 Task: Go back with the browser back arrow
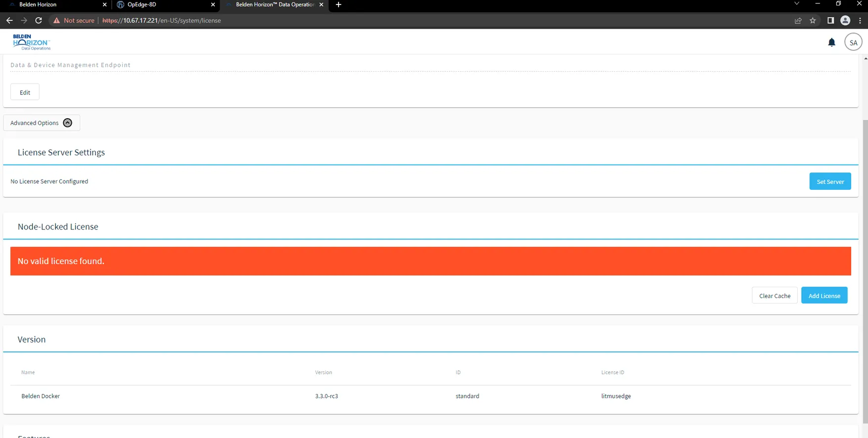point(9,20)
